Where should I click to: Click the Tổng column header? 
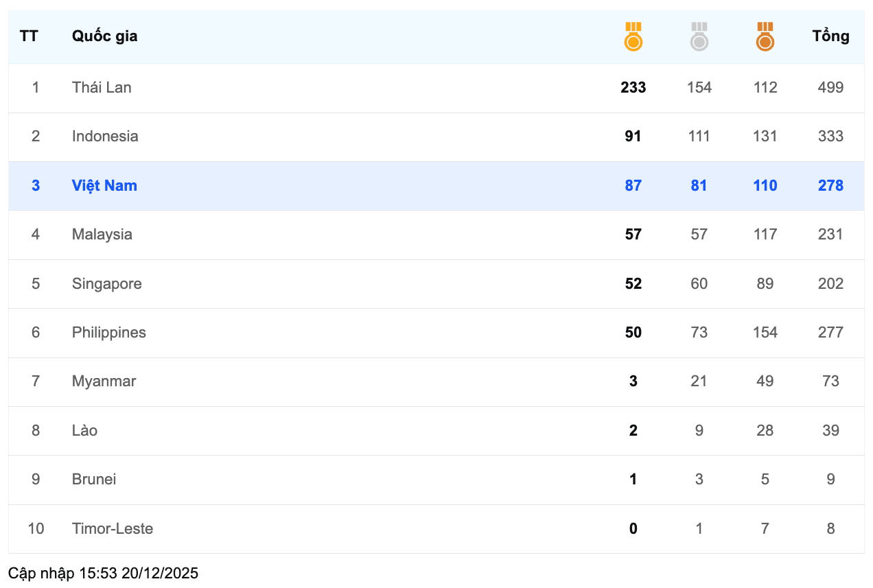[x=830, y=36]
